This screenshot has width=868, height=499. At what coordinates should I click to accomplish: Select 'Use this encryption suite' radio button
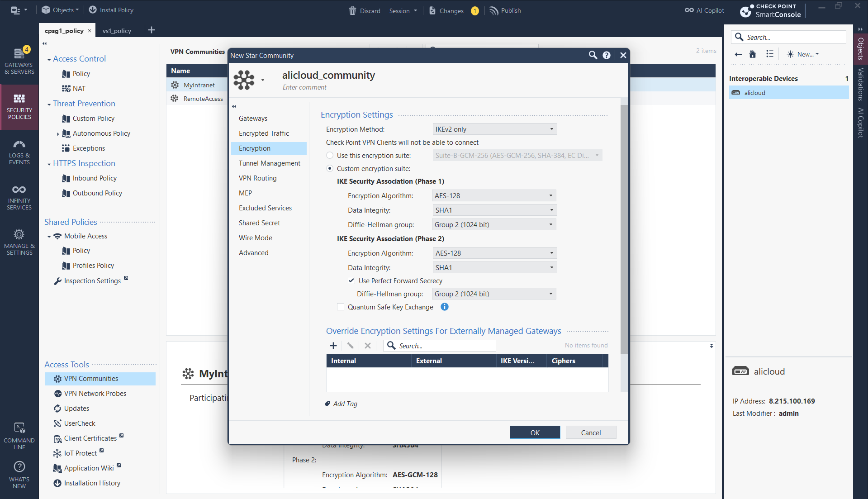tap(330, 155)
